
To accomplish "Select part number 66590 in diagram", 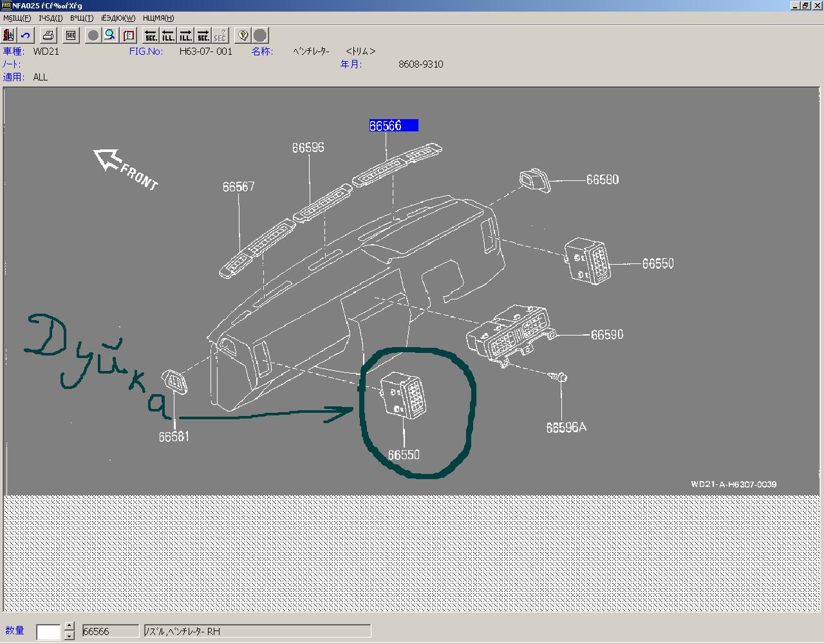I will pyautogui.click(x=606, y=335).
